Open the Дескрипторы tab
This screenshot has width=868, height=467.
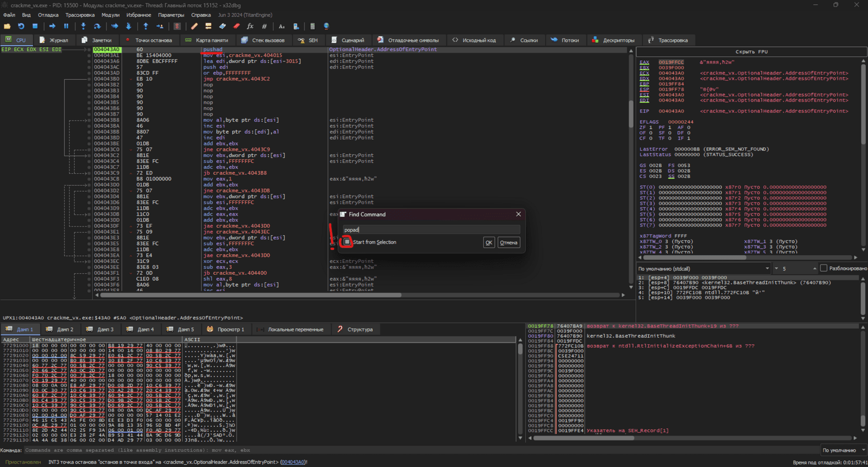coord(613,40)
